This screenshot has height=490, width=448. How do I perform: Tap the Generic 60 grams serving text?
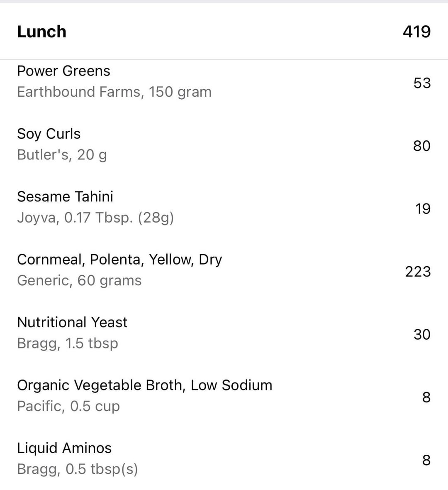click(x=79, y=281)
